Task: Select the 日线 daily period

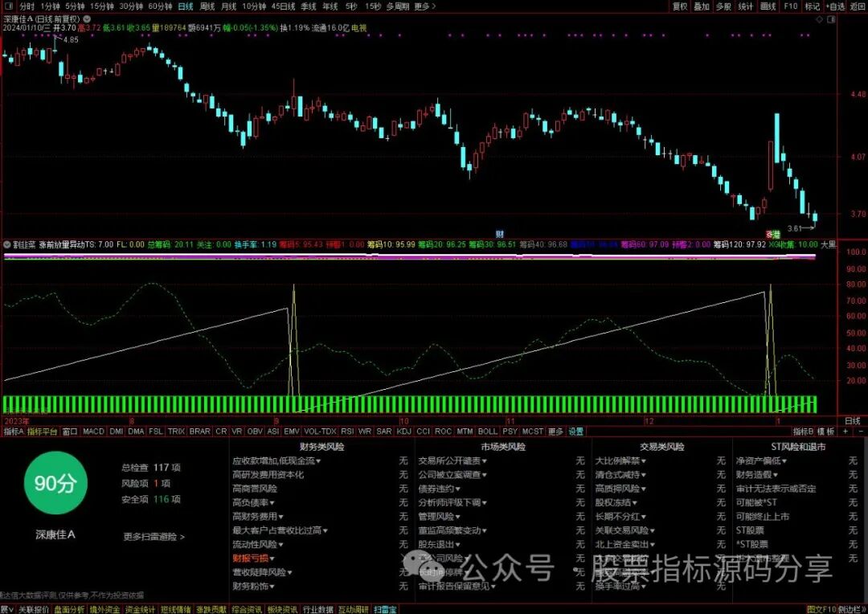Action: coord(186,6)
